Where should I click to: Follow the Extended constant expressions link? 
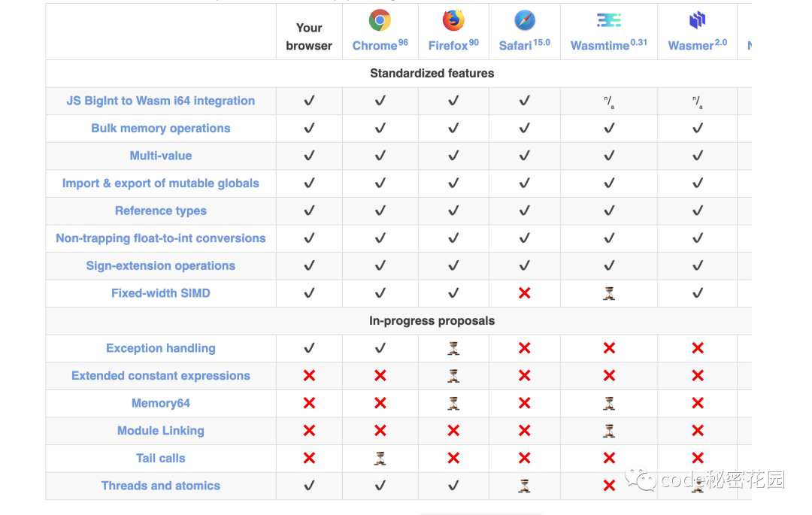coord(161,376)
